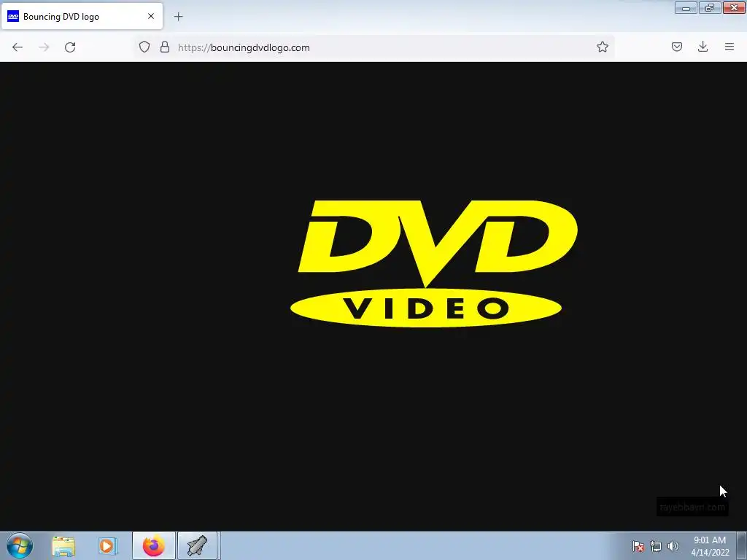Click the bouncingdvdlogo.com address bar
The height and width of the screenshot is (560, 747).
[x=374, y=47]
